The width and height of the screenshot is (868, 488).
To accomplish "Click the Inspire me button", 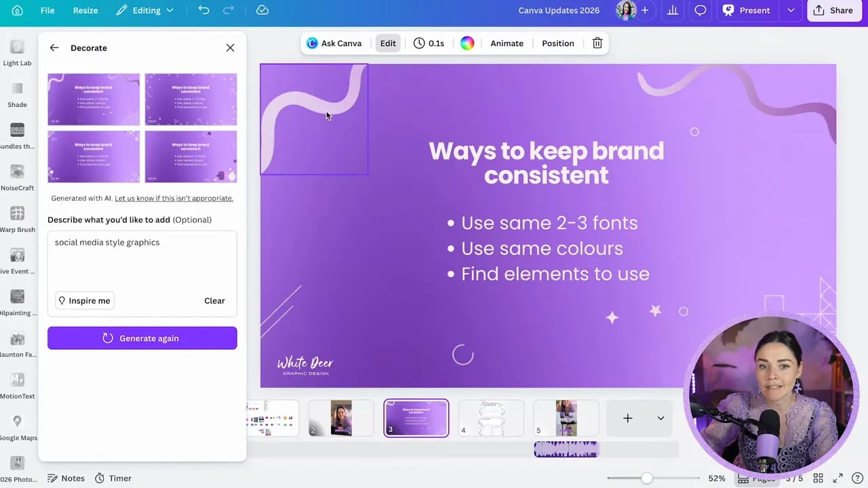I will (x=85, y=301).
